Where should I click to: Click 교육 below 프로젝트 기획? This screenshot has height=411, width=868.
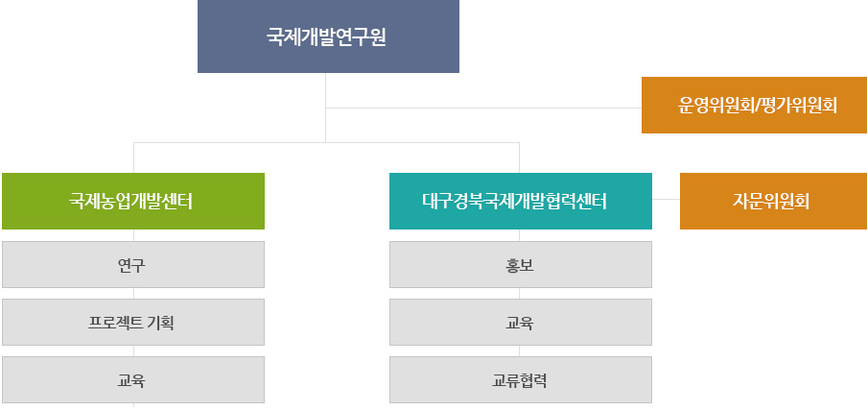(x=133, y=380)
